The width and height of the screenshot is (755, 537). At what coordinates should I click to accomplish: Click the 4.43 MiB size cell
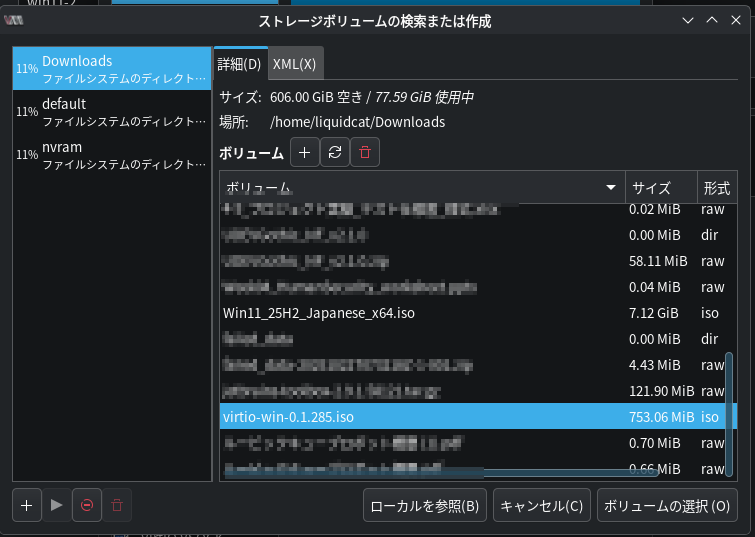click(x=654, y=365)
